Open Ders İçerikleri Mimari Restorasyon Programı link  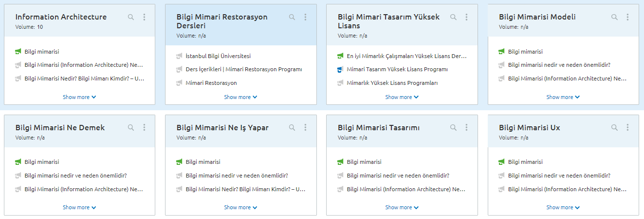pos(244,69)
